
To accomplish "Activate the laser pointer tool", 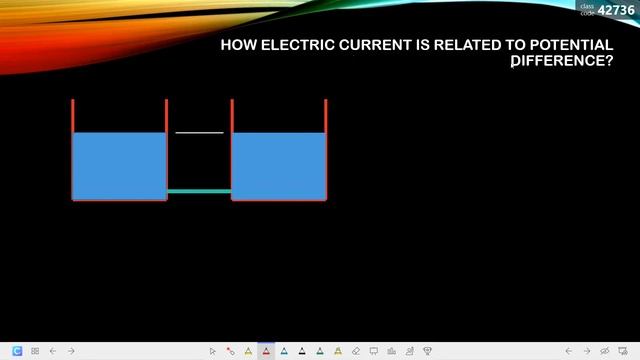I will 230,351.
